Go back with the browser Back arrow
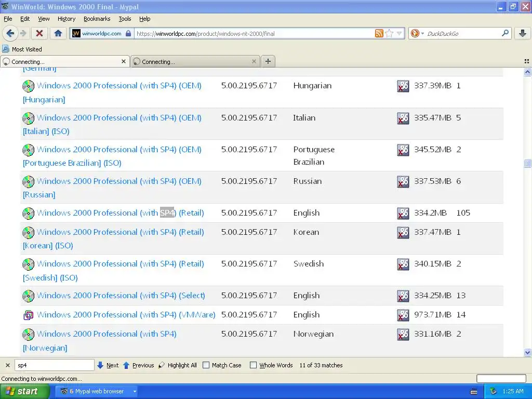The image size is (532, 399). pos(10,33)
